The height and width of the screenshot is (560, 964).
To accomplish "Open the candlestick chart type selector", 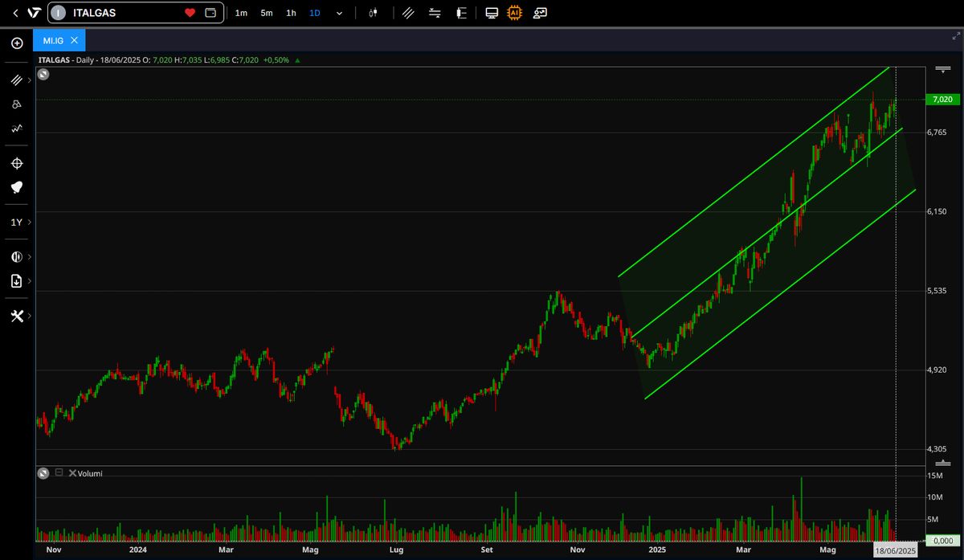I will 374,13.
